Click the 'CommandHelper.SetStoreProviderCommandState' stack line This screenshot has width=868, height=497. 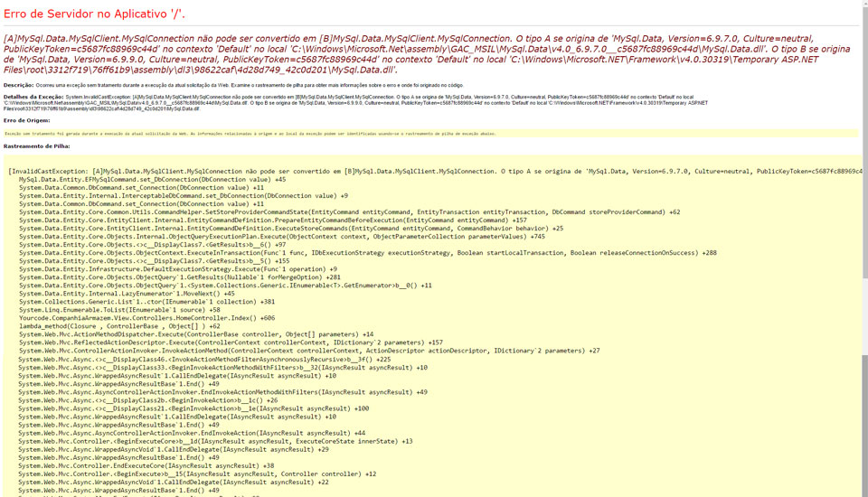coord(349,212)
